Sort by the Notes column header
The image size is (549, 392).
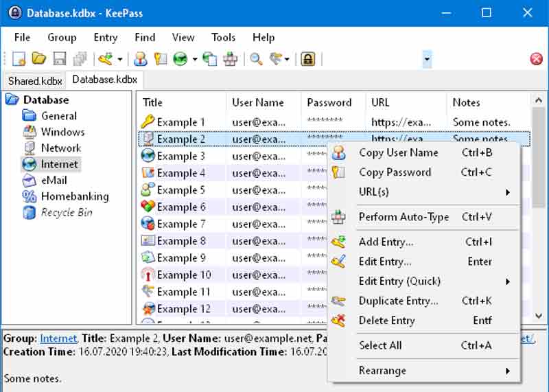[489, 102]
